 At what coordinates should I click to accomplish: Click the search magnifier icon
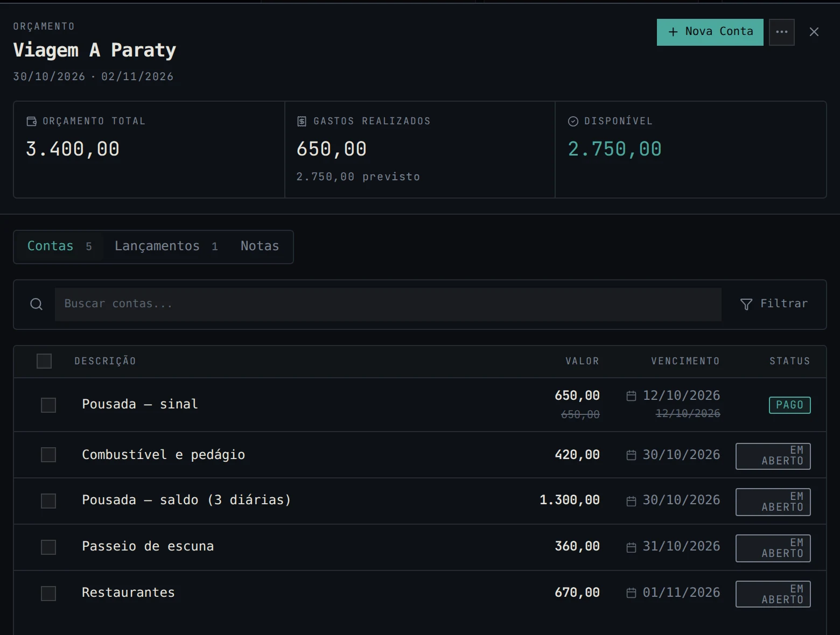pyautogui.click(x=36, y=304)
